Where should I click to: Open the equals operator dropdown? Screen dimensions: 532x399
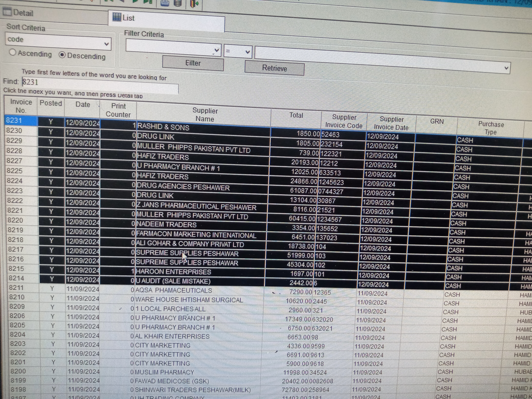(247, 52)
